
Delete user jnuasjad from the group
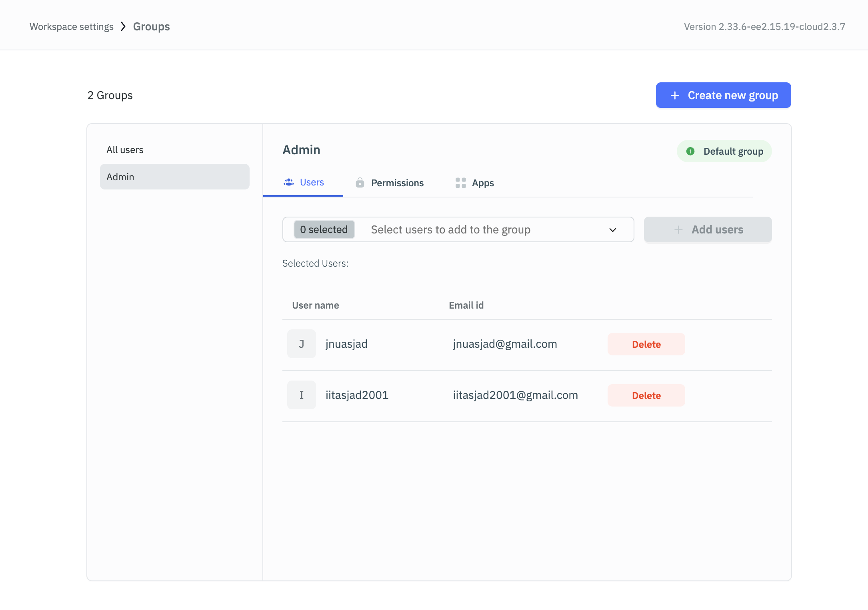[646, 344]
